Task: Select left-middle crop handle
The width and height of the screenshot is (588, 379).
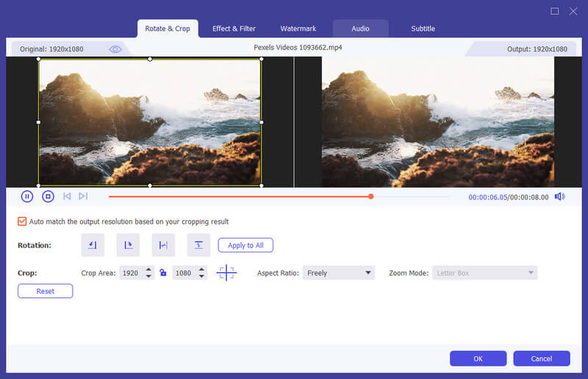Action: tap(38, 122)
